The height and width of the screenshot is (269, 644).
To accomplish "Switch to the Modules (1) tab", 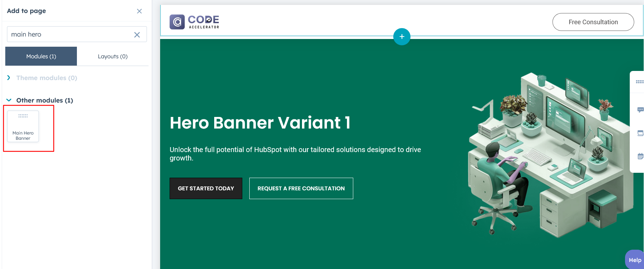I will 41,56.
